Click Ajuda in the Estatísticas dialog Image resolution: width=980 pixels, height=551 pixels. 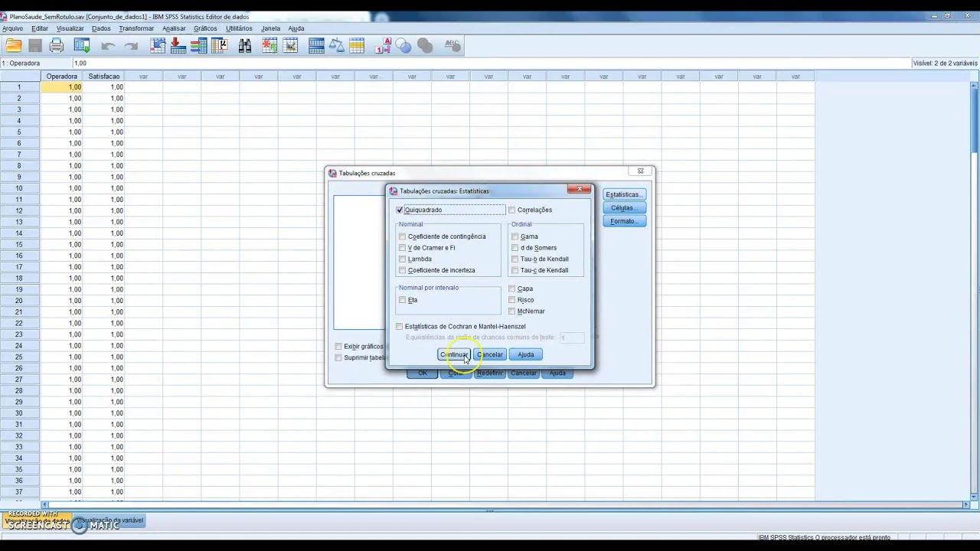pos(526,354)
